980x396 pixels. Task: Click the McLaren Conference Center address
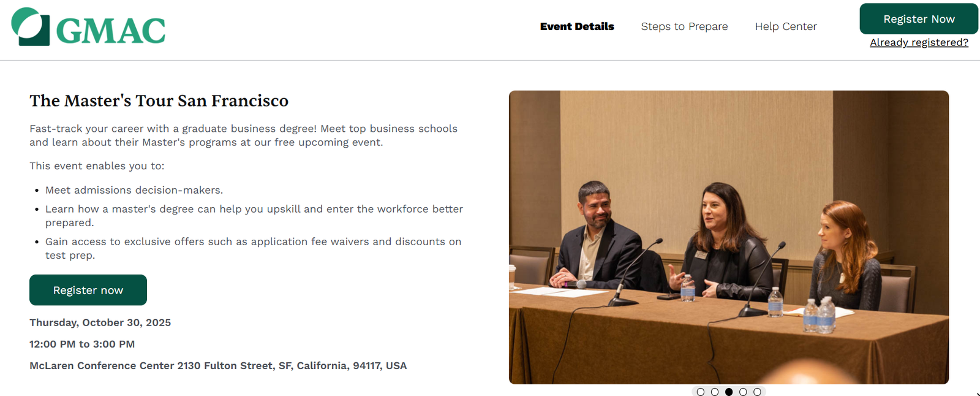218,365
